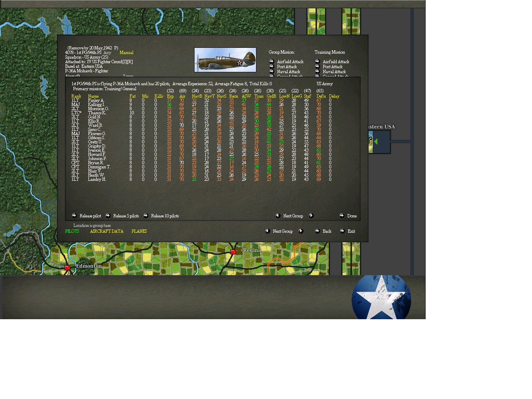Sort pilots by Defn column header
The height and width of the screenshot is (399, 532).
[321, 96]
